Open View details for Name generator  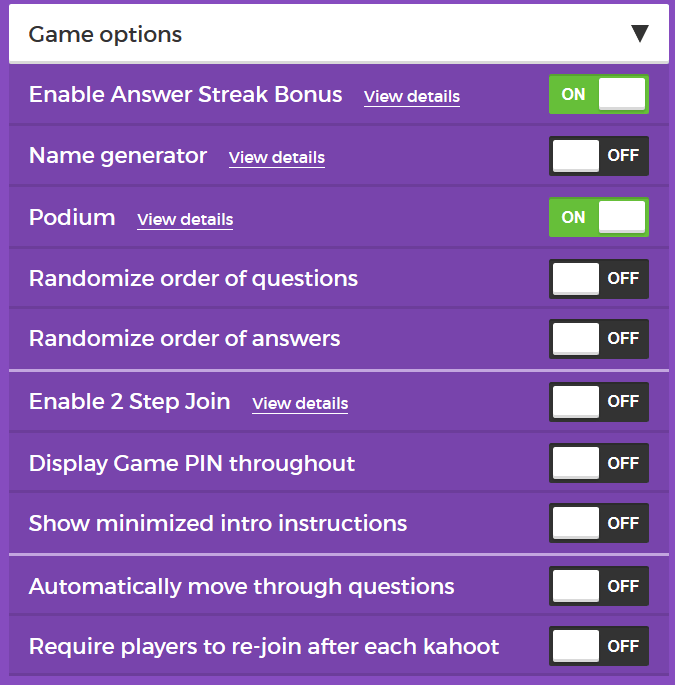276,158
